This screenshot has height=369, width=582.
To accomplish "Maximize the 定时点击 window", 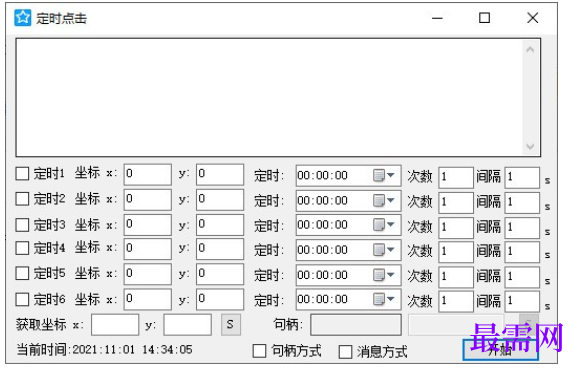I will [x=484, y=18].
